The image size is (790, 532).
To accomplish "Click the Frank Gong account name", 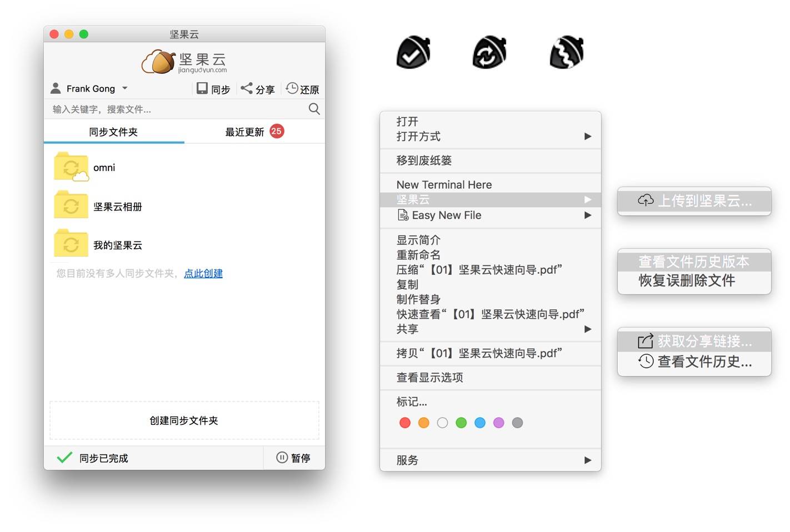I will (91, 88).
